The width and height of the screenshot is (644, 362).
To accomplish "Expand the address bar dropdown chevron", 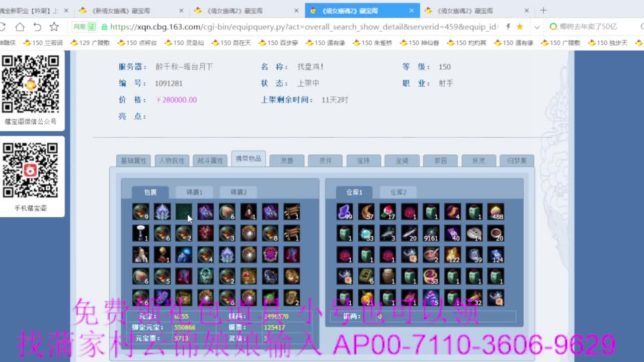I will coord(537,27).
